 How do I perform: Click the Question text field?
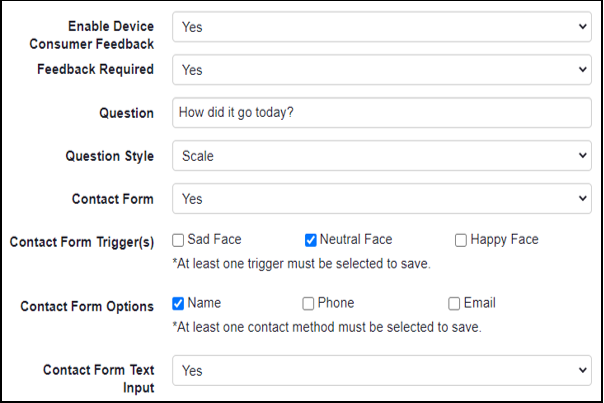click(x=381, y=113)
